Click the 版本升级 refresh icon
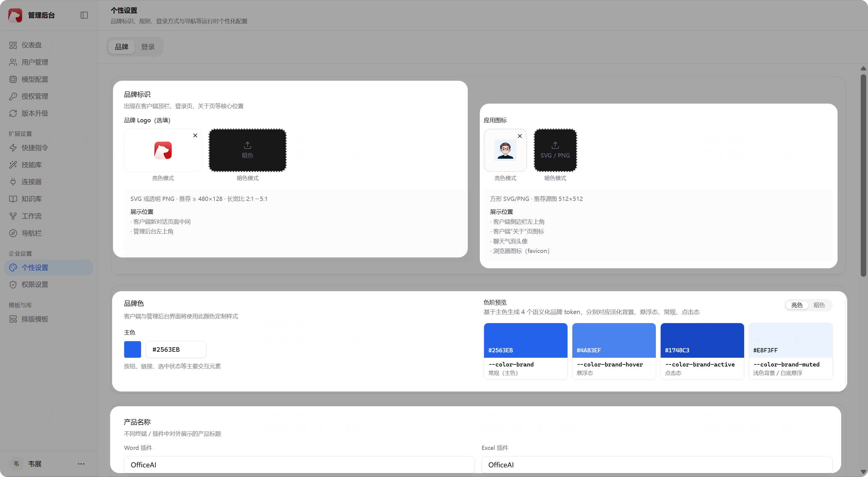 (13, 114)
